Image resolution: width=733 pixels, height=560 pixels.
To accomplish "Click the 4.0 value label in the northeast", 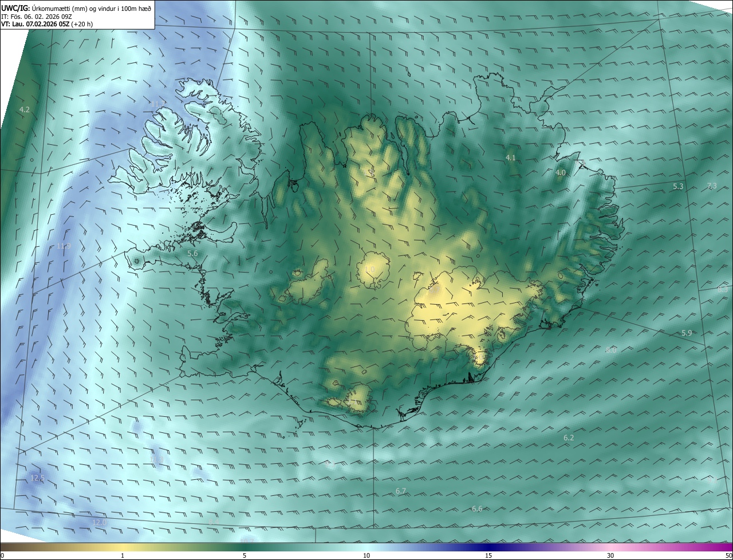I will pos(561,172).
